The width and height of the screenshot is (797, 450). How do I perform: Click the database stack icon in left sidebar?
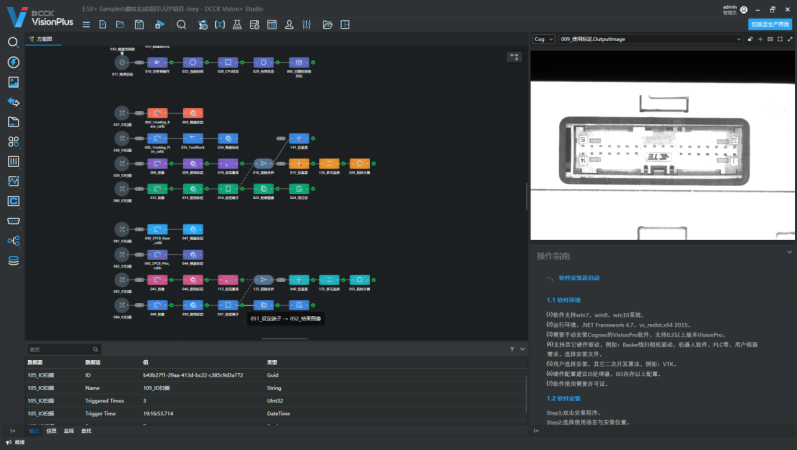[x=14, y=261]
